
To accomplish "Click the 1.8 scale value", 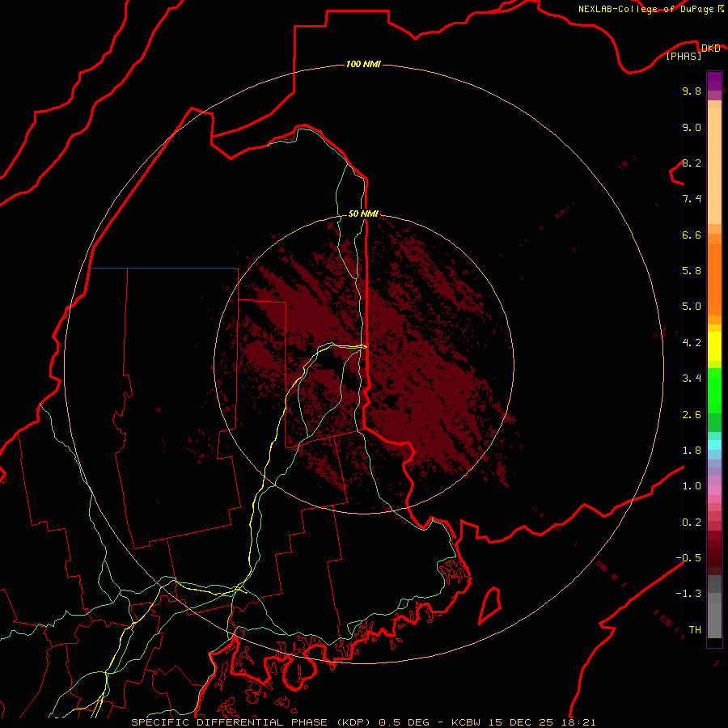I will pyautogui.click(x=692, y=451).
